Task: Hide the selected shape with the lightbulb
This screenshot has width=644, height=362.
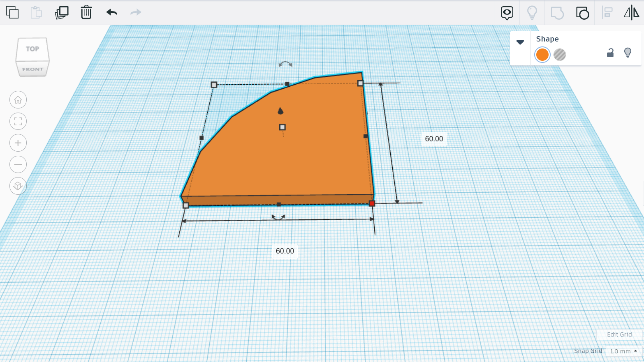Action: (x=628, y=53)
